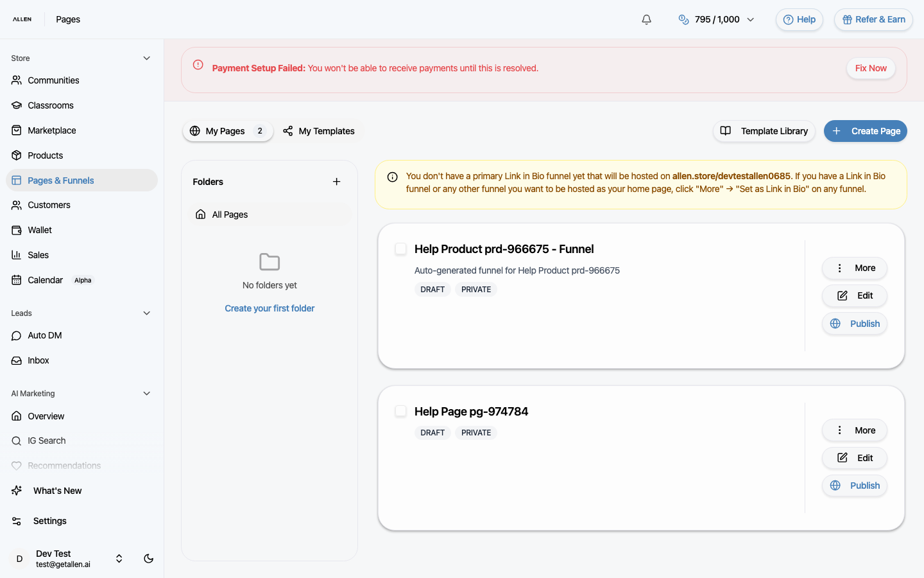Publish the Help Product funnel
This screenshot has height=578, width=924.
click(854, 323)
